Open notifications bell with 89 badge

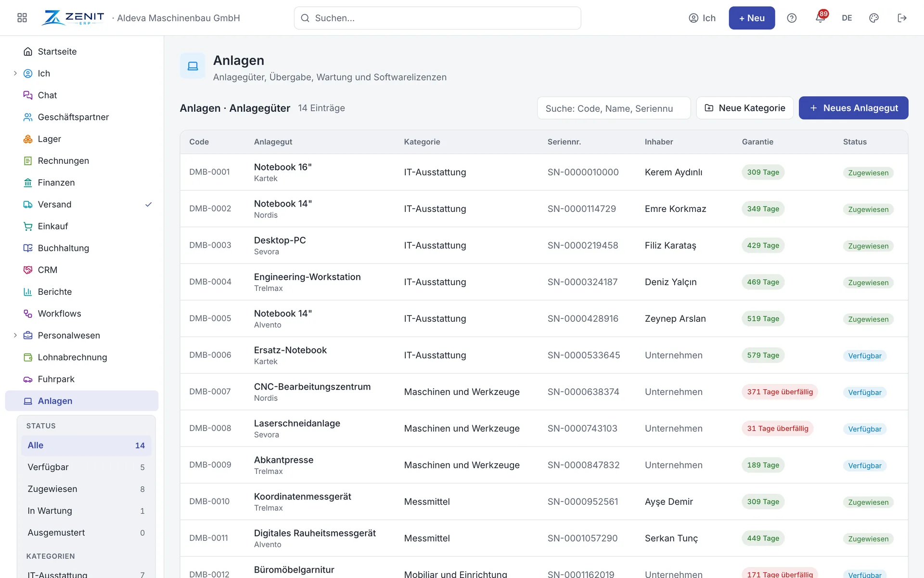pyautogui.click(x=821, y=18)
